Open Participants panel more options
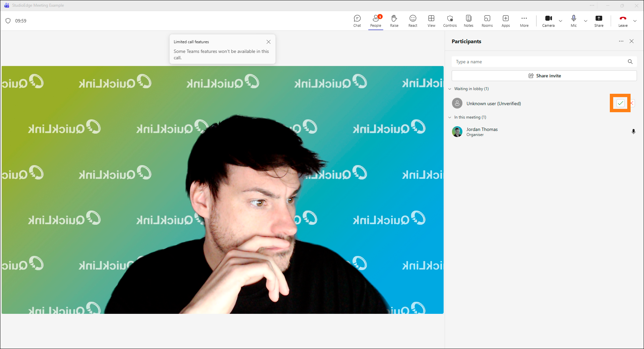Image resolution: width=644 pixels, height=349 pixels. pos(621,41)
